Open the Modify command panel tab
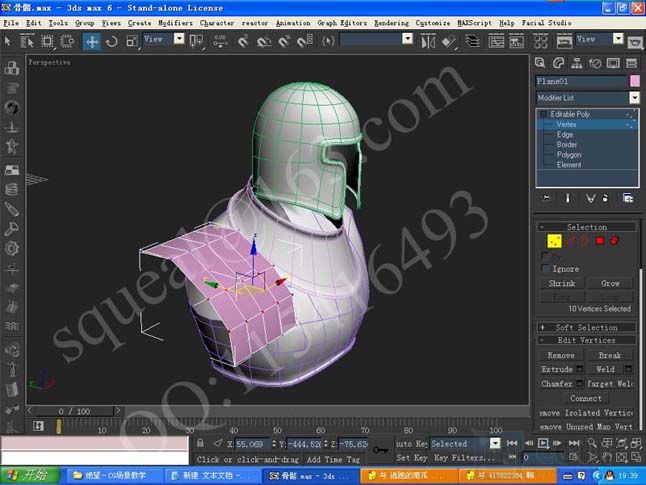Screen dimensions: 646x485 pos(558,63)
